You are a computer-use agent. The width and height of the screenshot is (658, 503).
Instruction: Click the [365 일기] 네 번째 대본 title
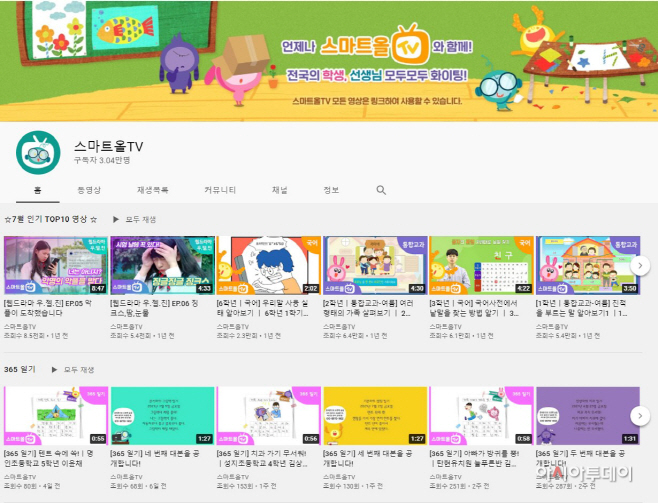[x=155, y=458]
